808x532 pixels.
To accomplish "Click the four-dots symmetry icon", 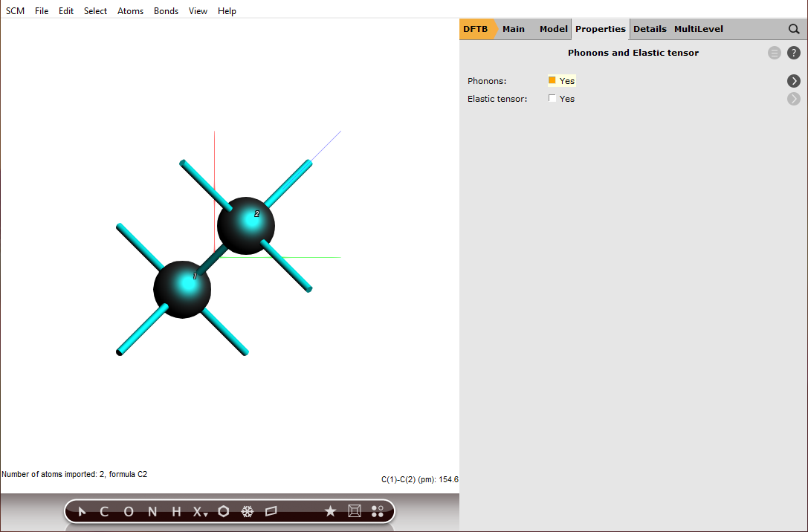I will [x=378, y=511].
